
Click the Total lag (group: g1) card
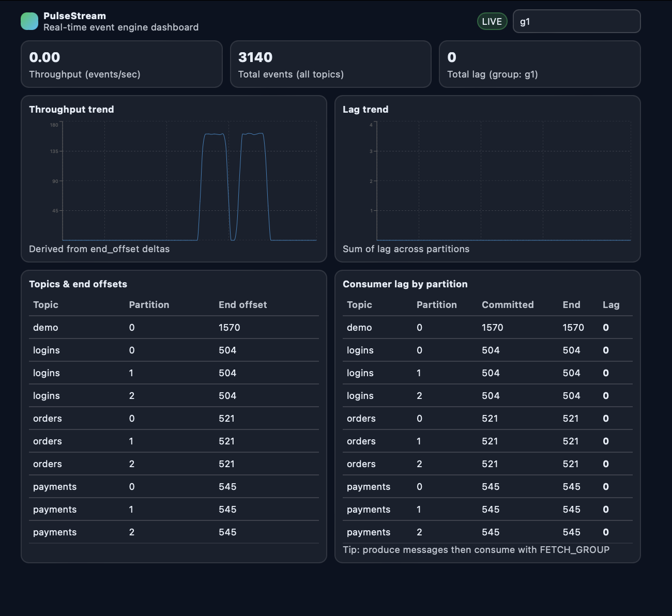(540, 64)
